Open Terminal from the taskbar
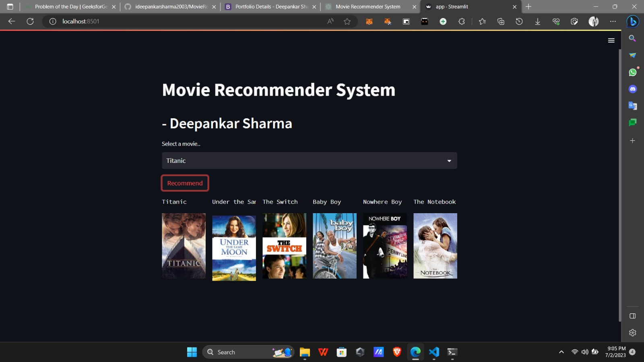644x362 pixels. click(452, 352)
